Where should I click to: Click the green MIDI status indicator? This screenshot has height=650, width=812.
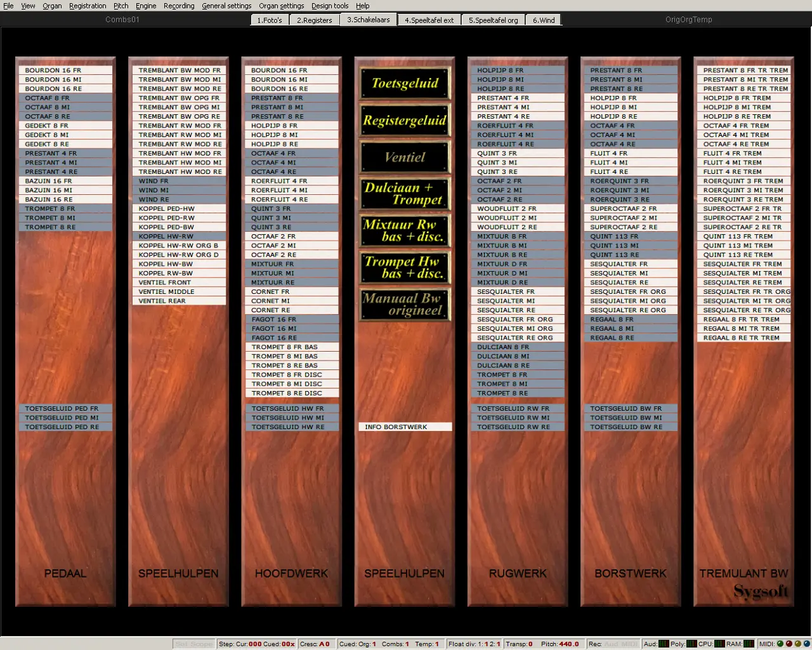click(780, 644)
